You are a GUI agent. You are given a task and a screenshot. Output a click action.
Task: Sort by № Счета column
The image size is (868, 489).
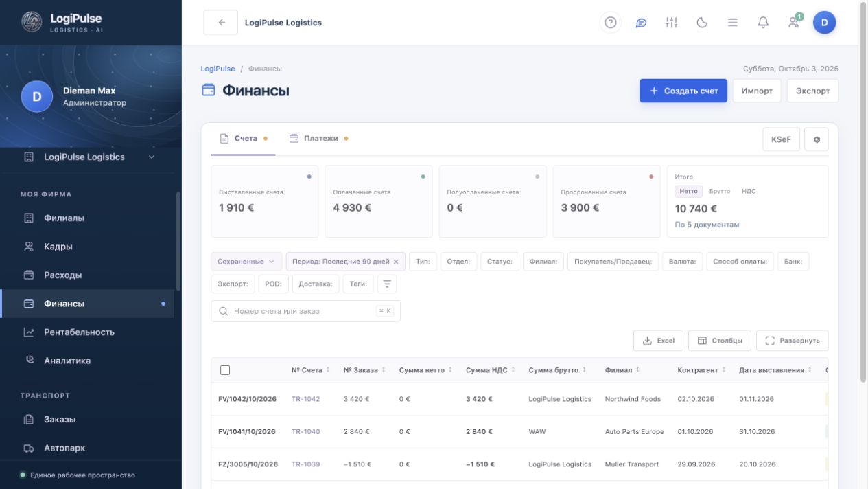click(x=310, y=370)
